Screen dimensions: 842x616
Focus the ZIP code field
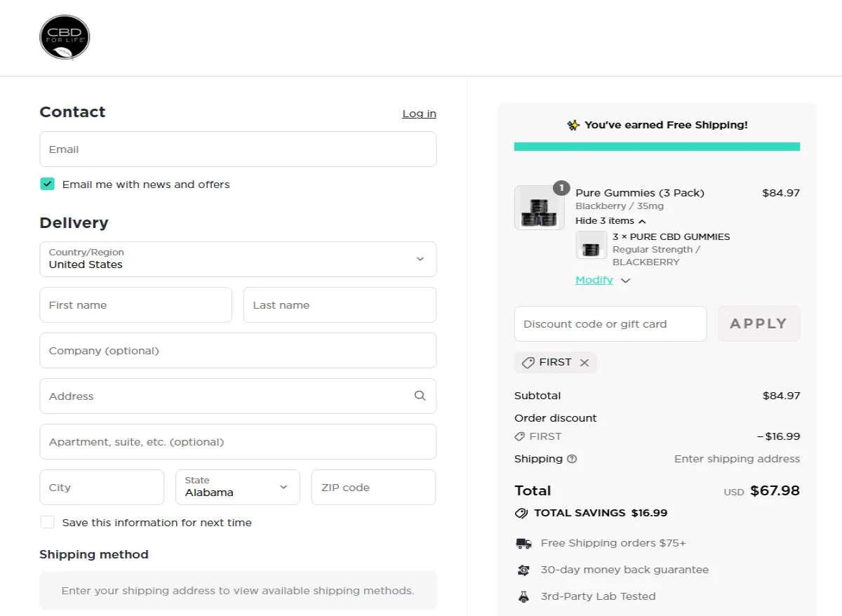point(373,487)
